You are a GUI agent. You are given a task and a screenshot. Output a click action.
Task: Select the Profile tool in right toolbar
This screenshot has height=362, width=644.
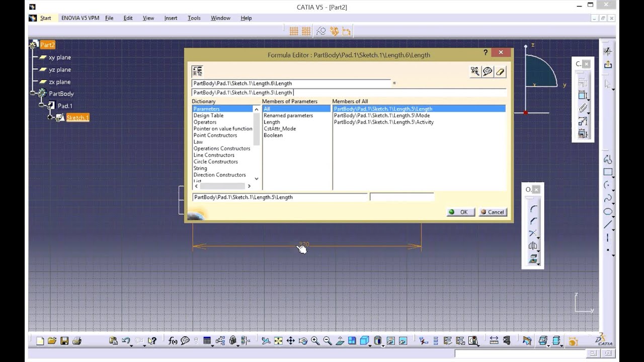pyautogui.click(x=608, y=160)
